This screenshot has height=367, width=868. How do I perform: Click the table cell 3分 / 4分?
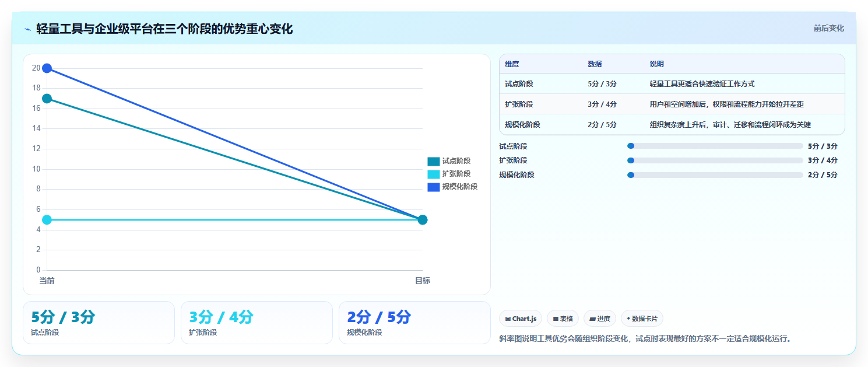coord(602,104)
